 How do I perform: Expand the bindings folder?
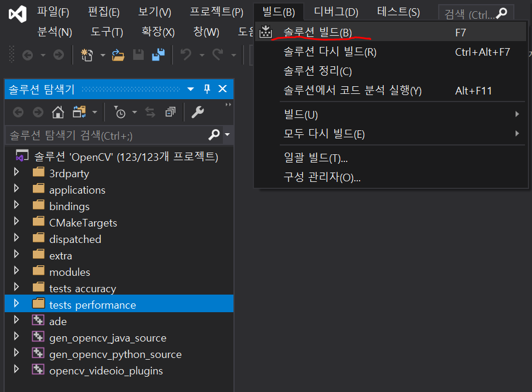click(x=16, y=205)
